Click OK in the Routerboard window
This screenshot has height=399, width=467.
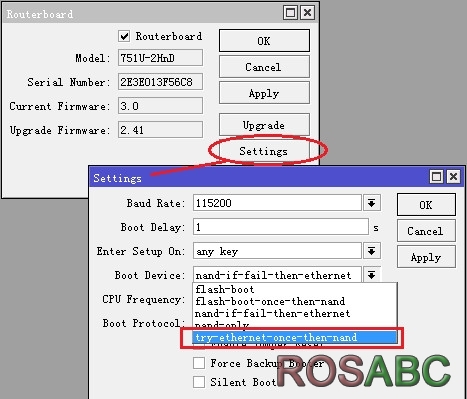coord(264,41)
